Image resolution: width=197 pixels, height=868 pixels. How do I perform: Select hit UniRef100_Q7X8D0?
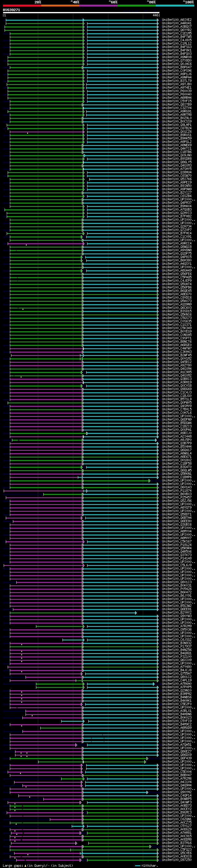tap(177, 60)
